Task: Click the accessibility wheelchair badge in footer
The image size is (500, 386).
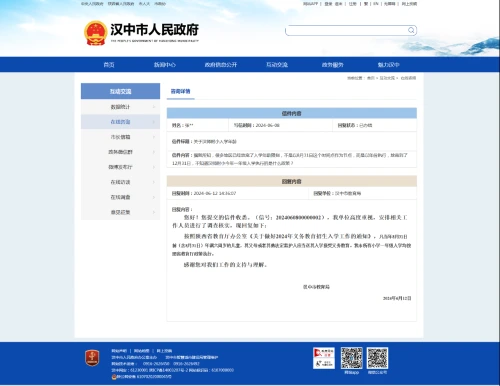Action: pos(324,364)
